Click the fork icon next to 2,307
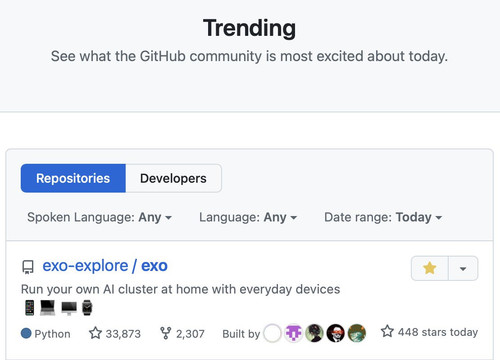 click(165, 333)
